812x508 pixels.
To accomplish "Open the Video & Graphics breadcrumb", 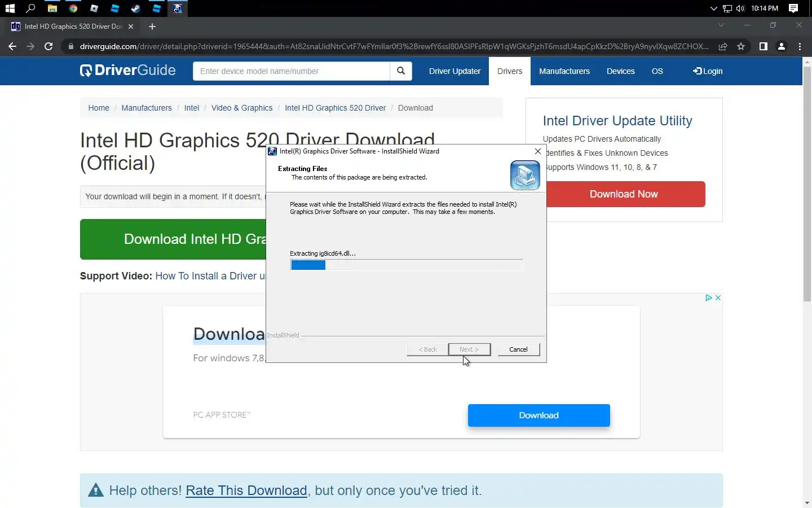I will (242, 108).
